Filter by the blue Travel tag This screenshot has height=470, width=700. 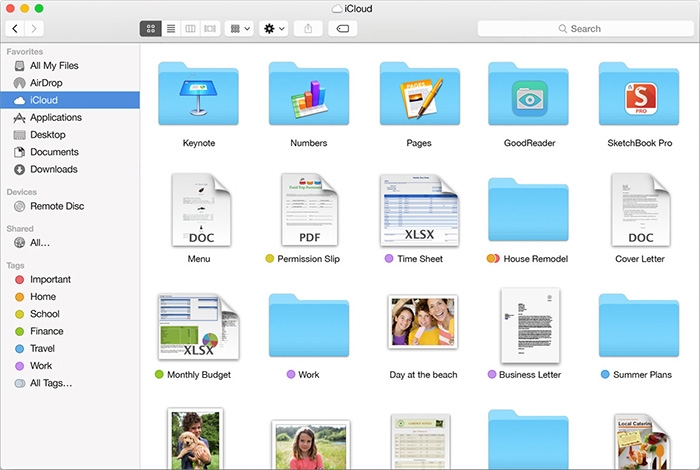pyautogui.click(x=70, y=349)
